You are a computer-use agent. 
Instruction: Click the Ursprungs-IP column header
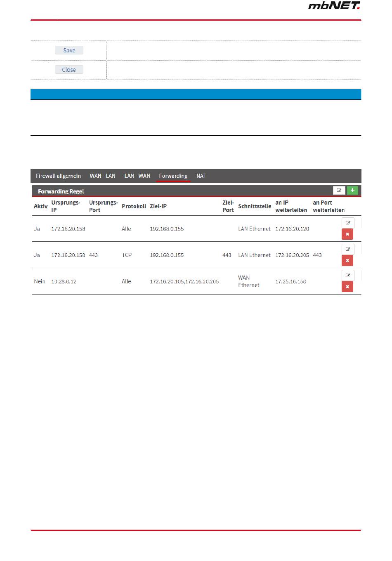click(66, 206)
